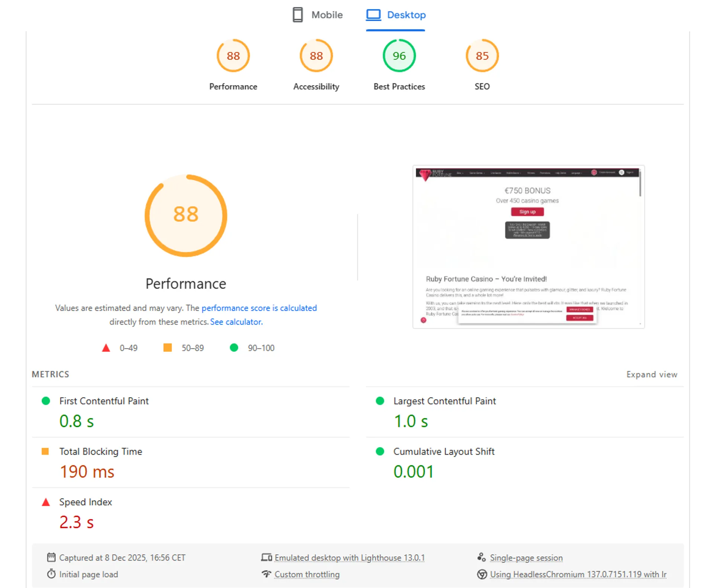
Task: Click the single-page session icon
Action: pyautogui.click(x=482, y=557)
